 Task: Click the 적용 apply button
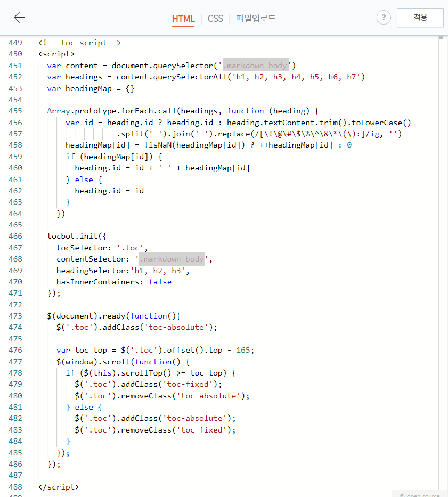coord(420,18)
